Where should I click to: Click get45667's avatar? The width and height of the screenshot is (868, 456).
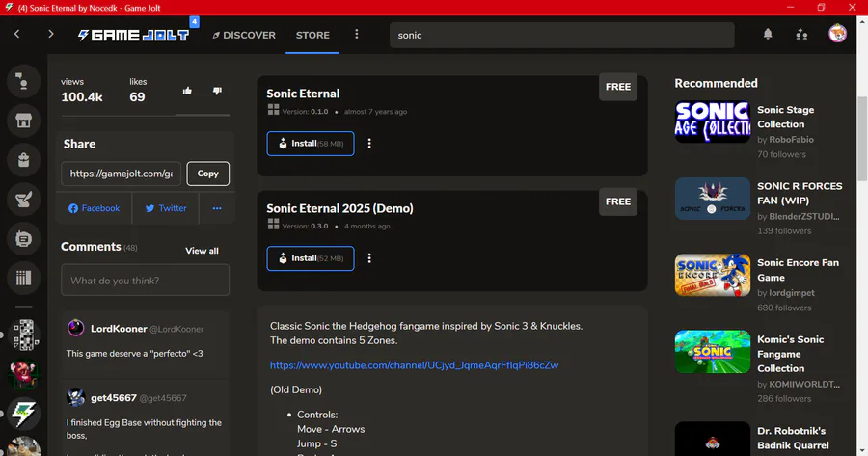76,397
